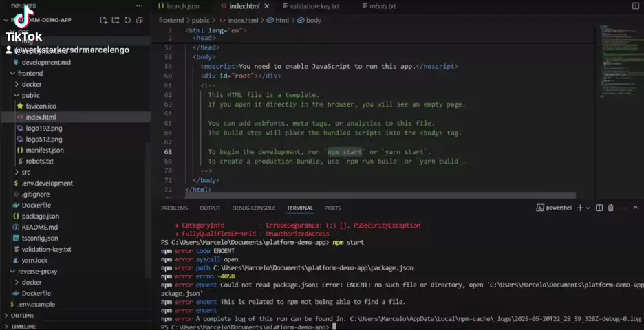
Task: Click the body breadcrumb segment
Action: point(309,20)
